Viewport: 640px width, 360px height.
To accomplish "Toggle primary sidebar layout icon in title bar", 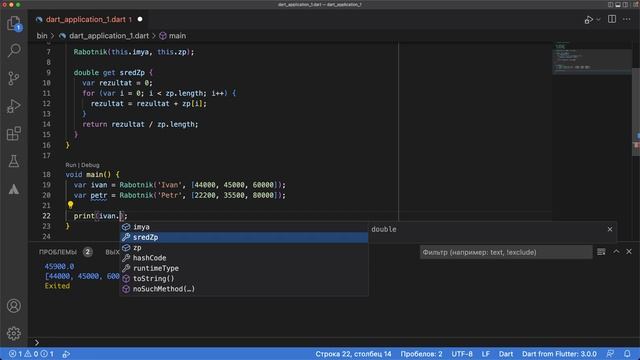I will click(x=610, y=5).
